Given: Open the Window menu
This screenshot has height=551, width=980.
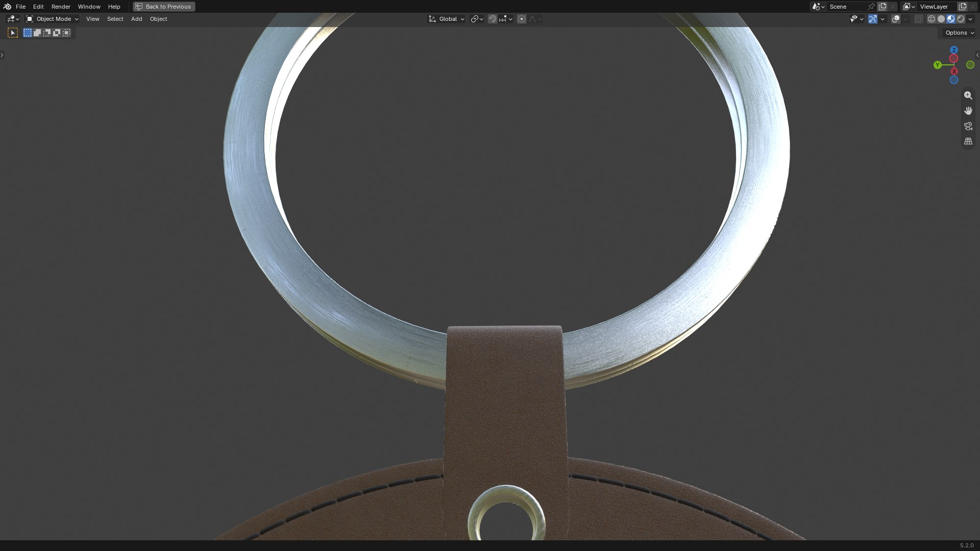Looking at the screenshot, I should [x=89, y=7].
